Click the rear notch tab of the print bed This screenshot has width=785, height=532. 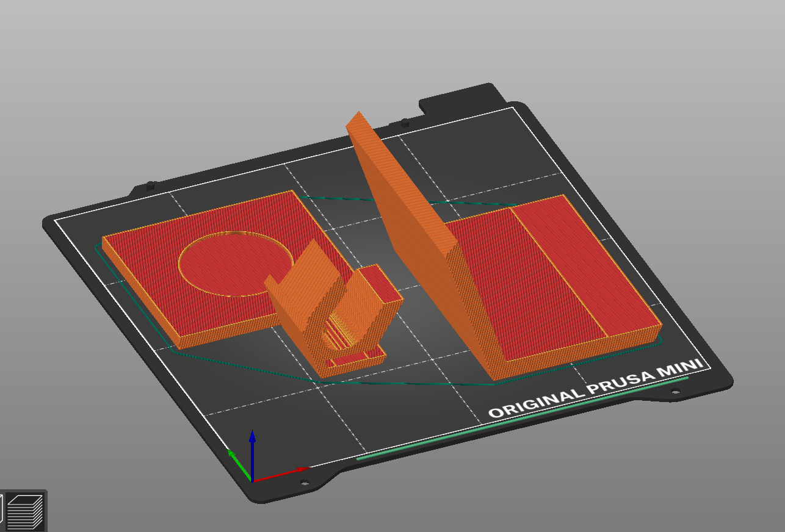[x=461, y=98]
